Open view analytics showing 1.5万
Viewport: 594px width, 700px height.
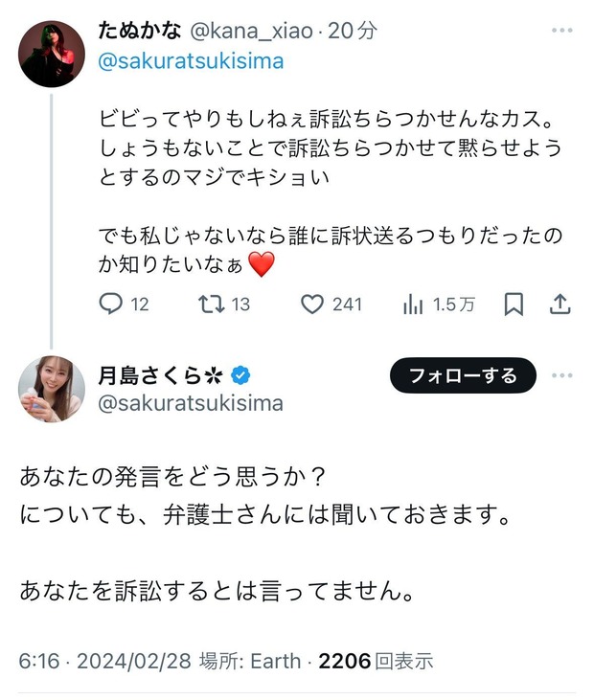[414, 305]
